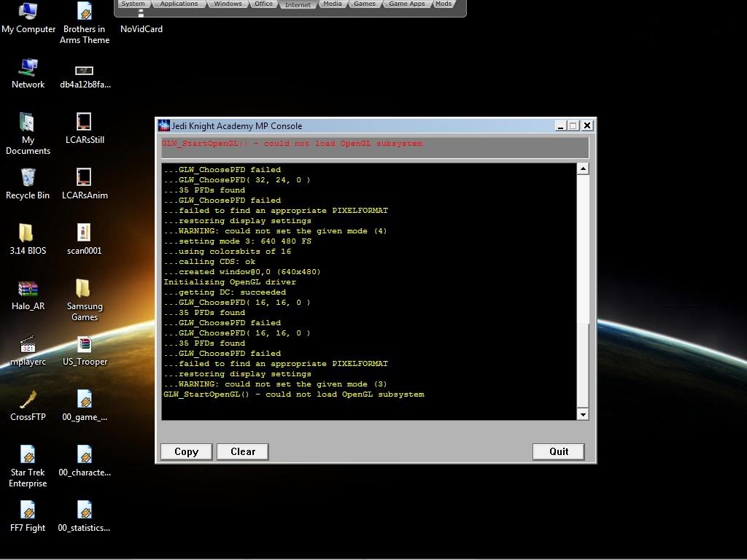Viewport: 747px width, 560px height.
Task: Minimize the Jedi Knight Academy MP Console
Action: click(561, 125)
